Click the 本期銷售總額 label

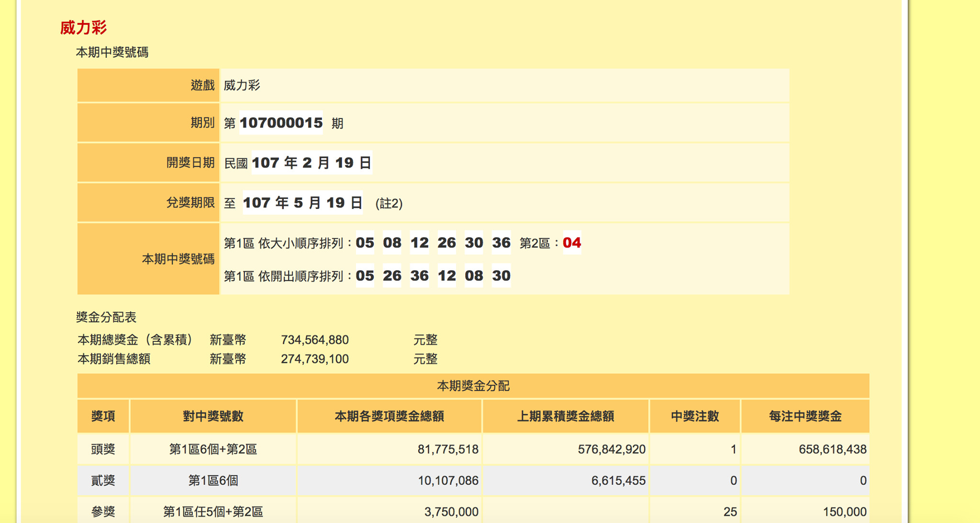tap(114, 359)
